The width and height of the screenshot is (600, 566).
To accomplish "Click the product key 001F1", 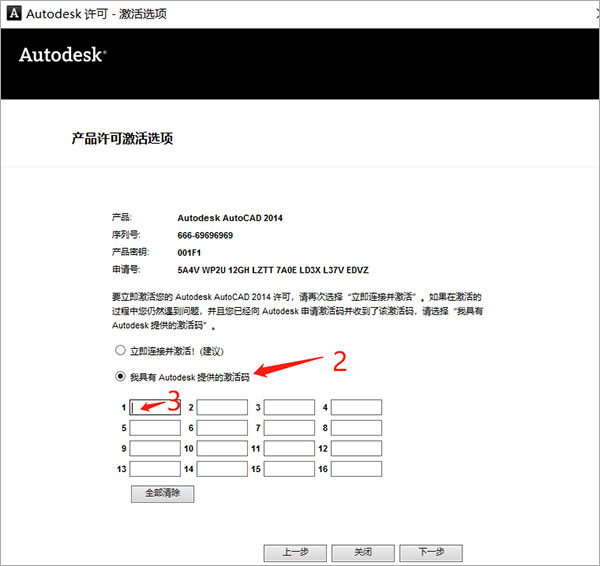I will pos(189,253).
